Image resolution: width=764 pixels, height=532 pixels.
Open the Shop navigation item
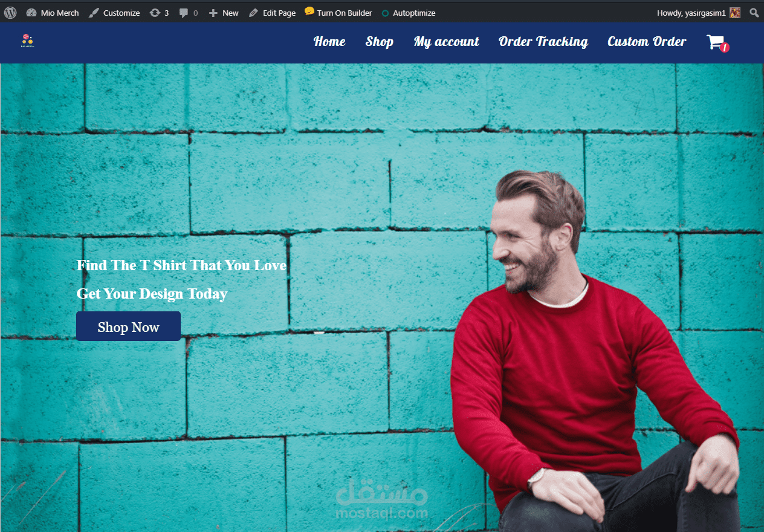pos(380,42)
